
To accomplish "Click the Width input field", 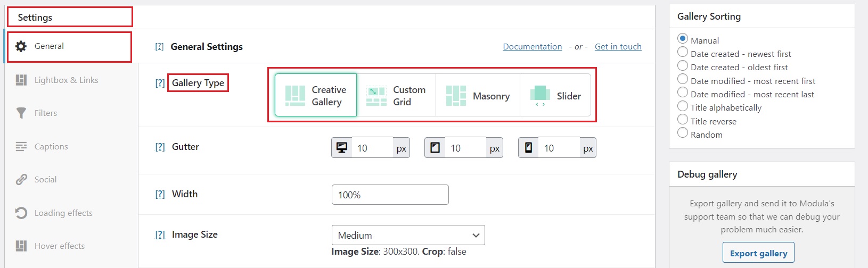I will coord(390,195).
